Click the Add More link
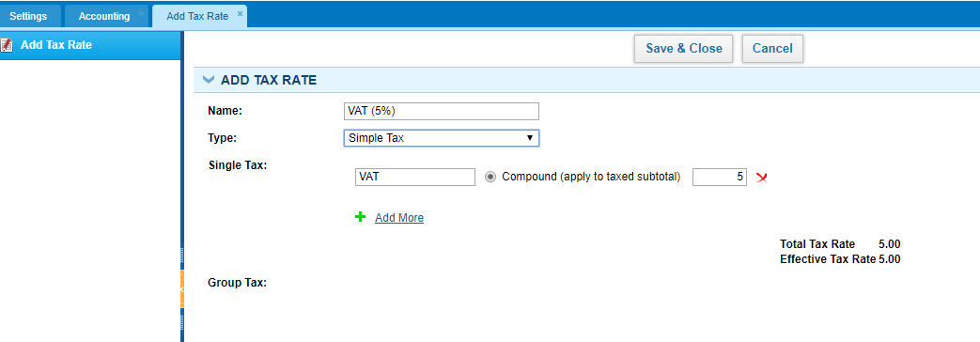The height and width of the screenshot is (342, 980). 399,218
